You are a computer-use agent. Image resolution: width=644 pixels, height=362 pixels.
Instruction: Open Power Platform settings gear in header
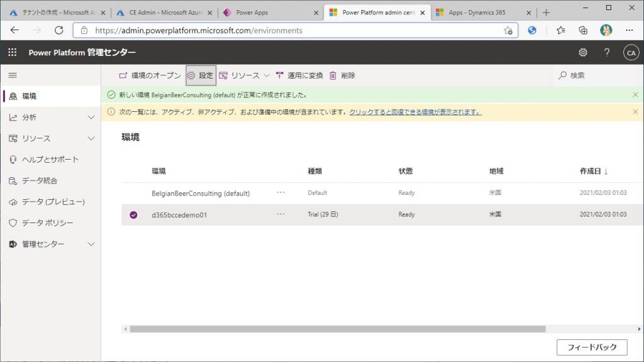tap(583, 53)
